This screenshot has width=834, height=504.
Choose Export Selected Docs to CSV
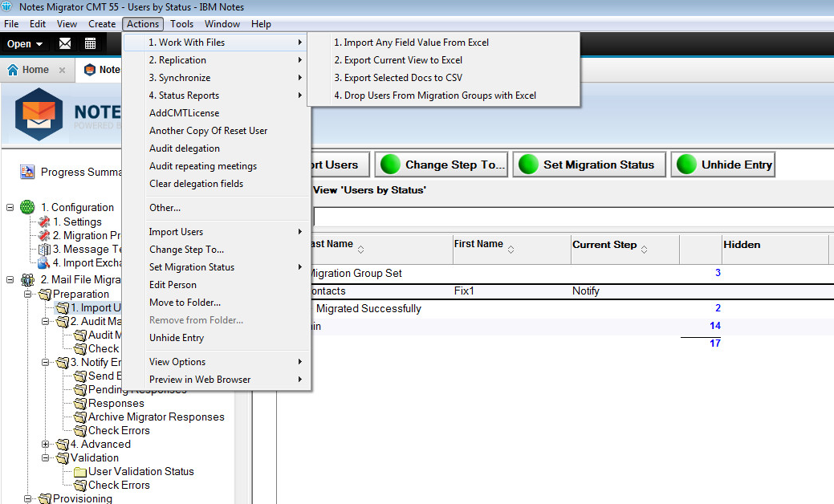444,78
